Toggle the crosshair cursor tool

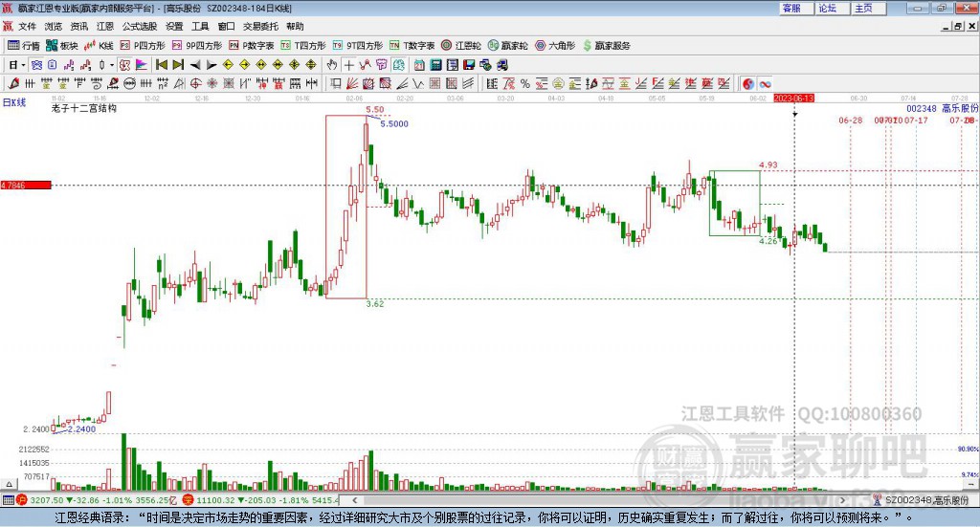(x=348, y=65)
